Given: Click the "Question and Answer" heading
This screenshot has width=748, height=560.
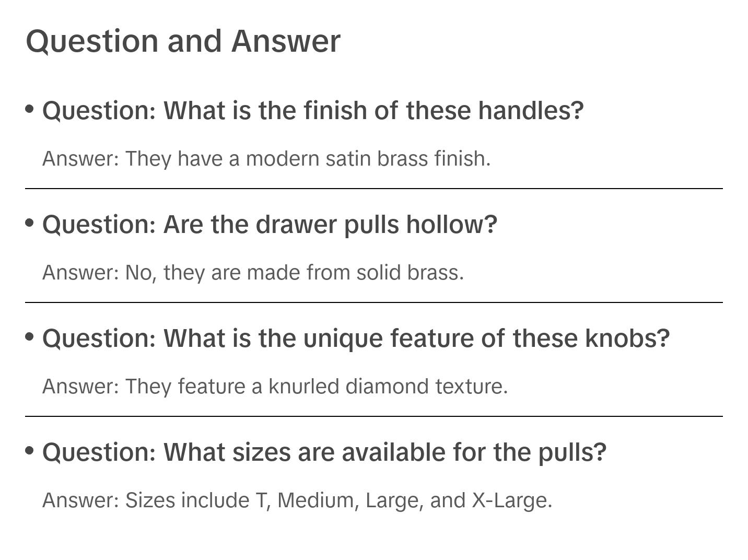Looking at the screenshot, I should pos(183,41).
